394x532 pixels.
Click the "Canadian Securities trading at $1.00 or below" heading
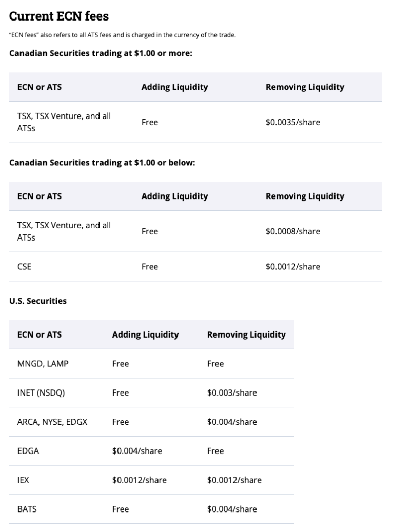pyautogui.click(x=102, y=163)
